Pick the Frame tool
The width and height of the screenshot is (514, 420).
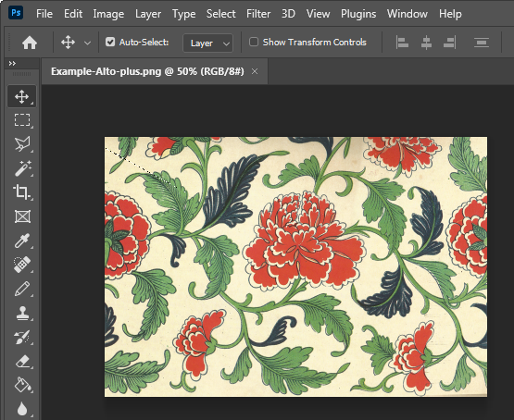(22, 216)
